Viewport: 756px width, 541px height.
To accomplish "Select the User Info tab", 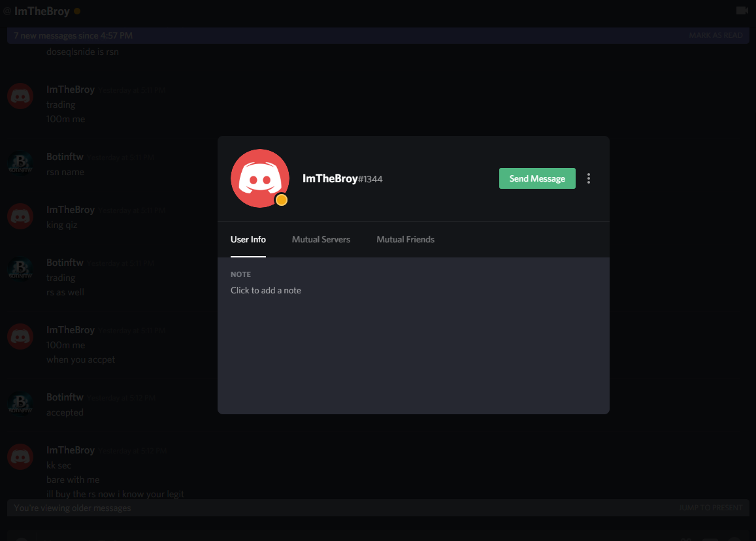I will click(248, 240).
